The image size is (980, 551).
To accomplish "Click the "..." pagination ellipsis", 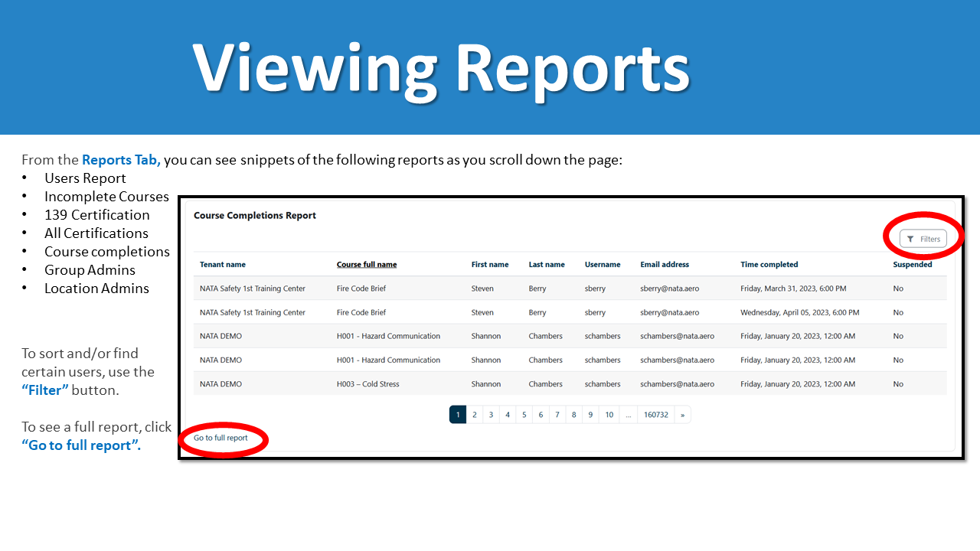I will [628, 414].
